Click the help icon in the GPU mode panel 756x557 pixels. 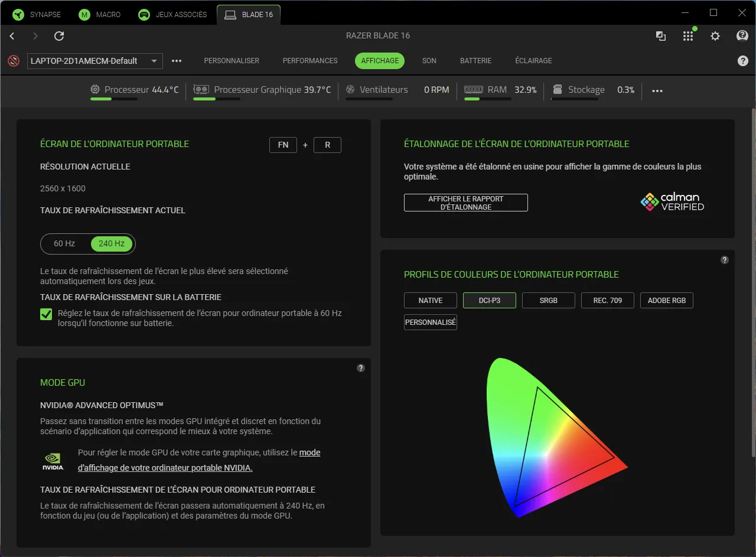(x=361, y=368)
